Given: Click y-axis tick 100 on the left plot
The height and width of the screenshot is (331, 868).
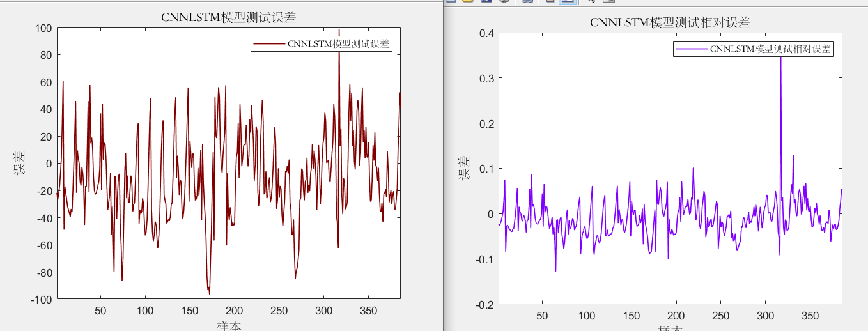Looking at the screenshot, I should tap(43, 28).
